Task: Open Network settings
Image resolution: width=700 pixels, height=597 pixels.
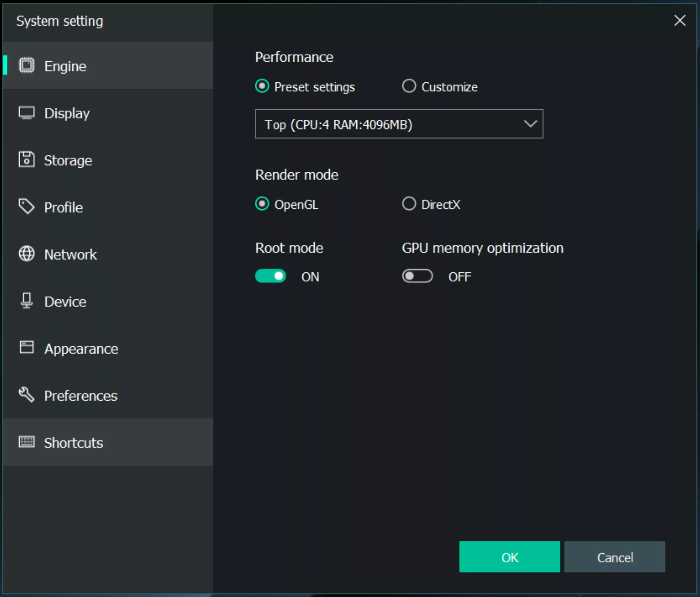Action: pyautogui.click(x=108, y=254)
